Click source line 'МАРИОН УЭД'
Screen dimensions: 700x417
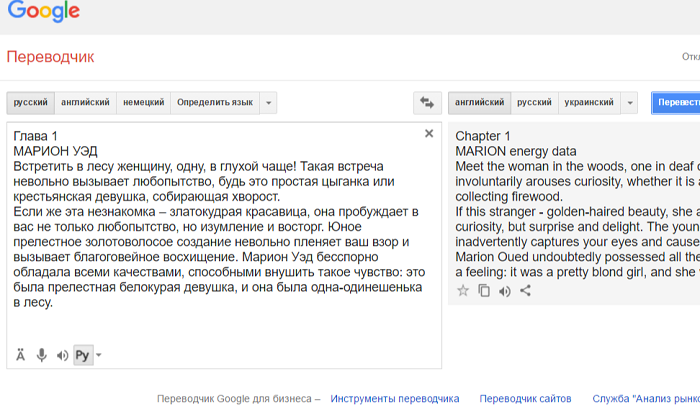[55, 151]
